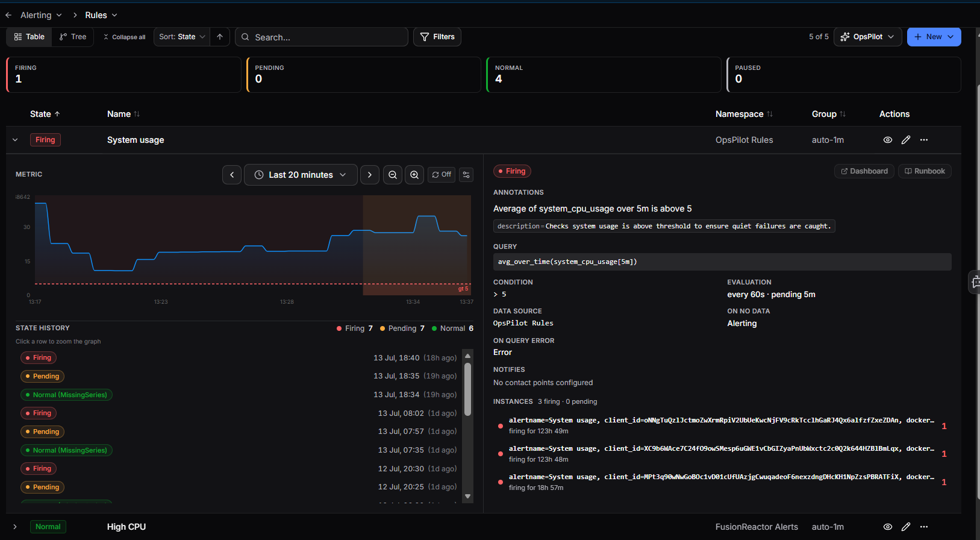Sort by Namespace column header
The width and height of the screenshot is (980, 540).
pyautogui.click(x=744, y=114)
